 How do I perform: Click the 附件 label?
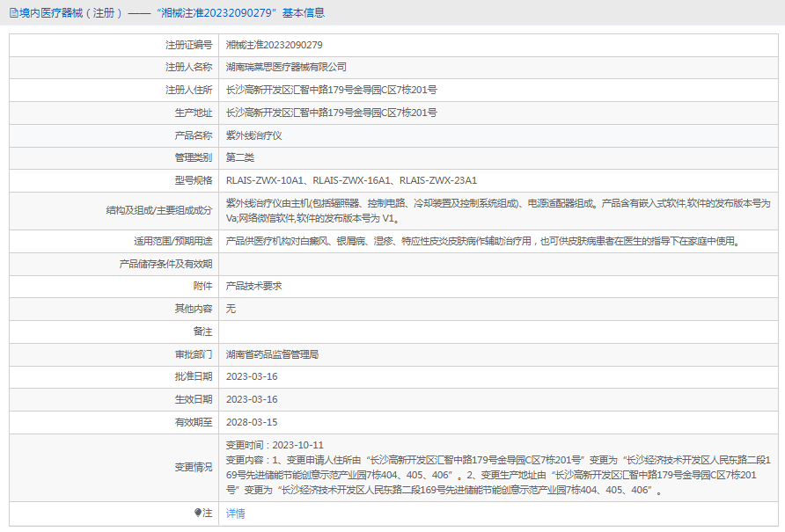[202, 287]
